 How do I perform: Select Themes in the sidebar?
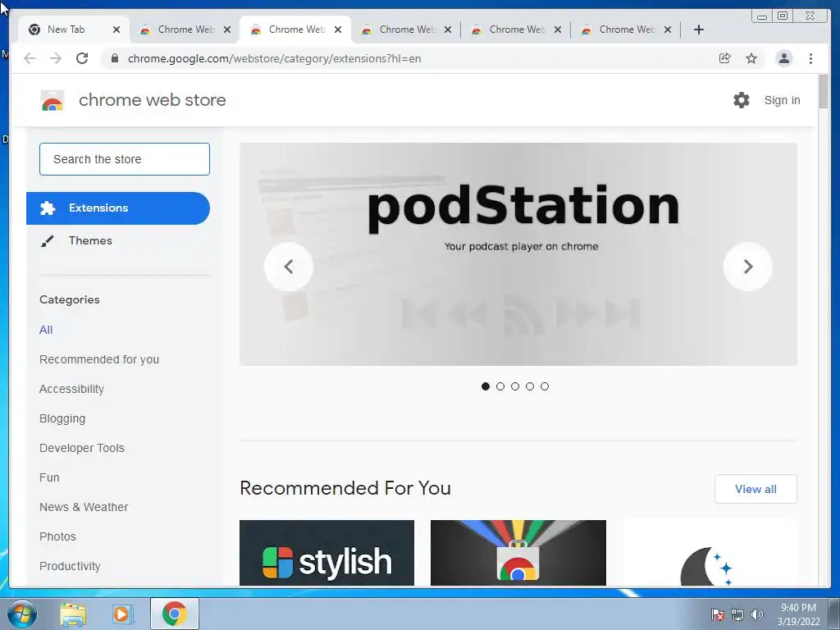(x=90, y=240)
